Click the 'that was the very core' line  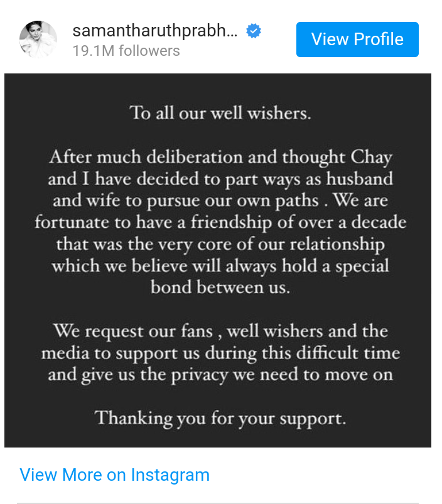220,245
